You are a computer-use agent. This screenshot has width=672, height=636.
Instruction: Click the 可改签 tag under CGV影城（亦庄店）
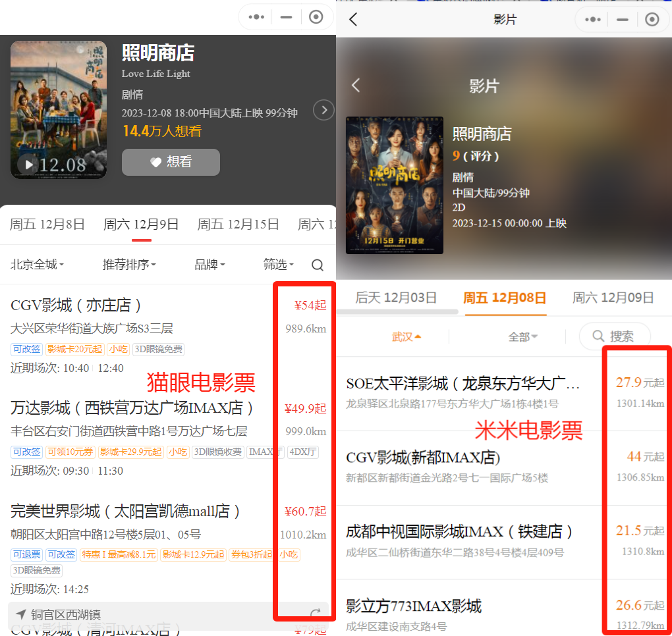tap(26, 349)
